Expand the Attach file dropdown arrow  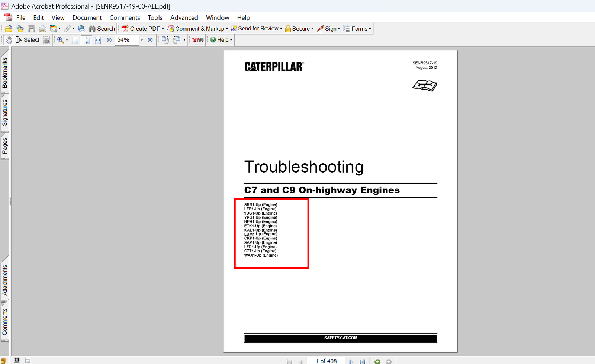tap(73, 29)
